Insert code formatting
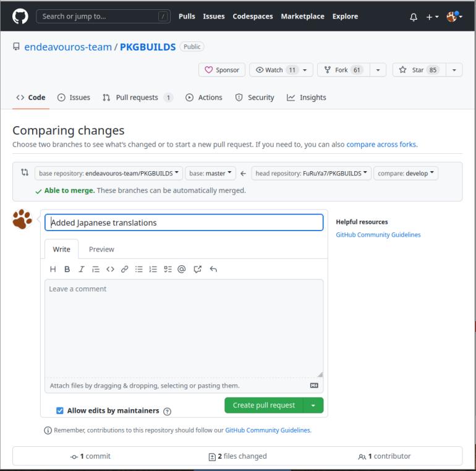This screenshot has width=476, height=471. click(x=110, y=269)
